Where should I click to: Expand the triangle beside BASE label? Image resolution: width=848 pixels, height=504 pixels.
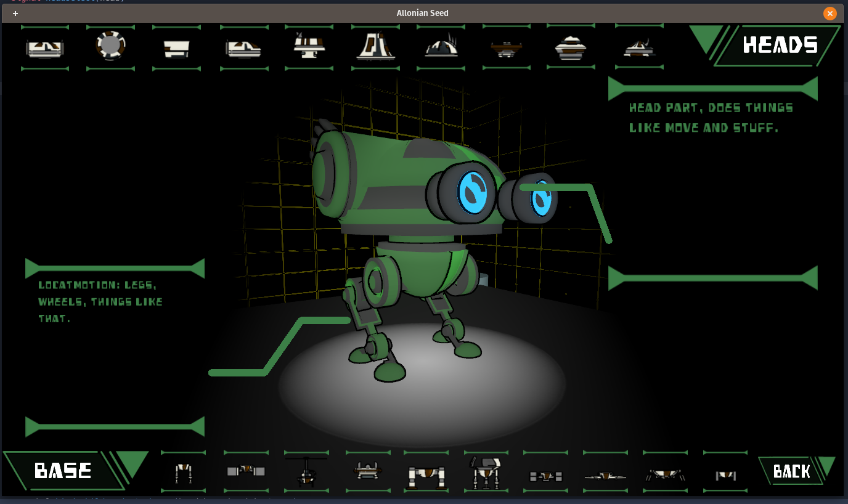tap(132, 463)
